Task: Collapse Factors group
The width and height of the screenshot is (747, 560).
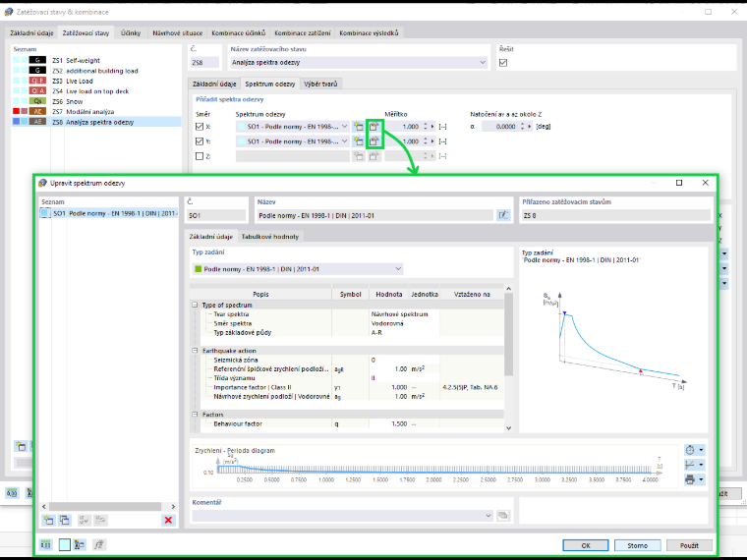Action: [195, 415]
